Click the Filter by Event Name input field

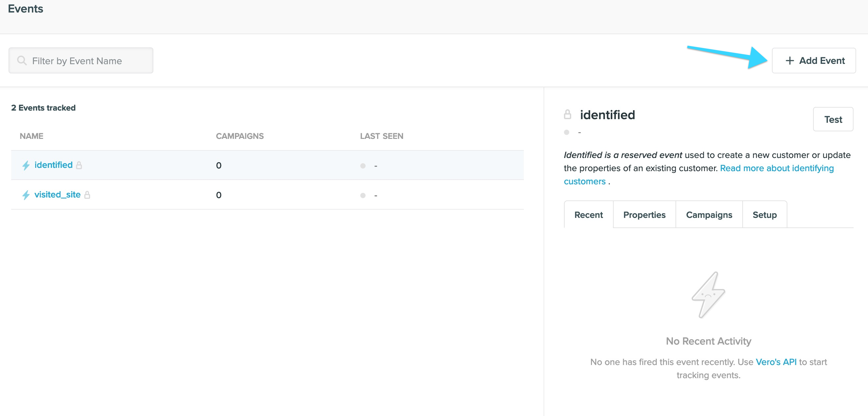pyautogui.click(x=81, y=60)
